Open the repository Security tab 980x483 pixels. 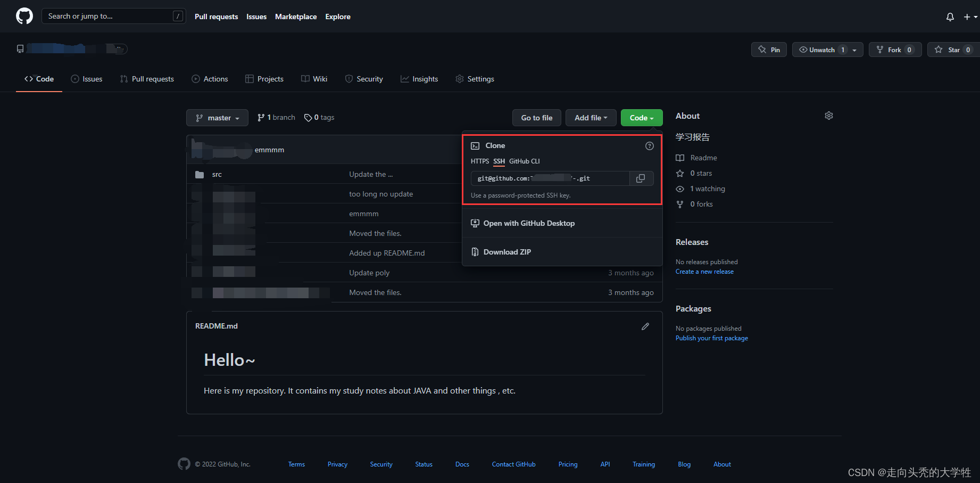pos(364,79)
